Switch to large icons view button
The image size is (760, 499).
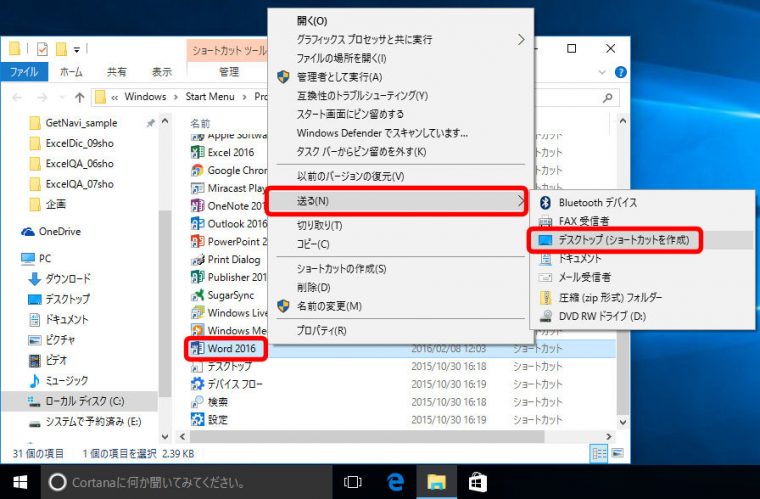pyautogui.click(x=618, y=453)
